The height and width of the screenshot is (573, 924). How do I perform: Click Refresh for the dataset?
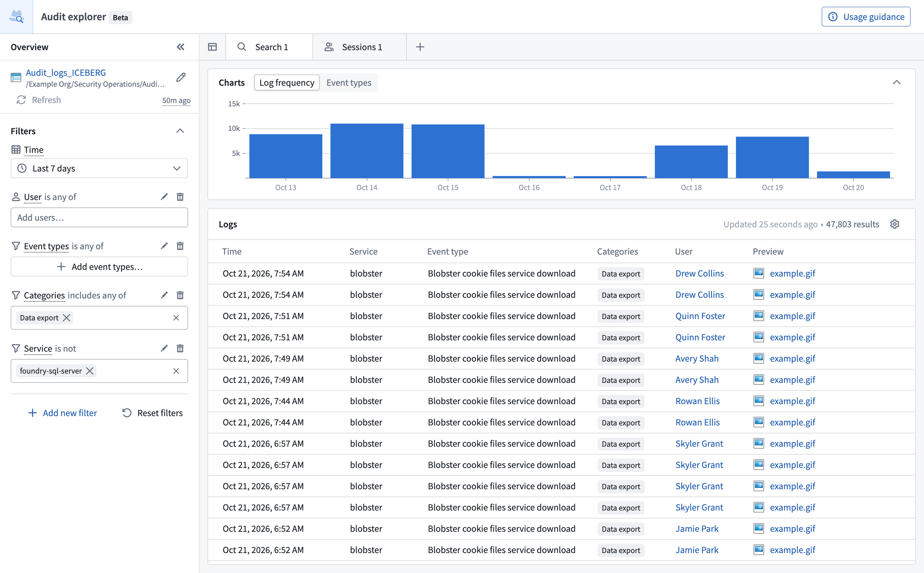click(x=38, y=100)
